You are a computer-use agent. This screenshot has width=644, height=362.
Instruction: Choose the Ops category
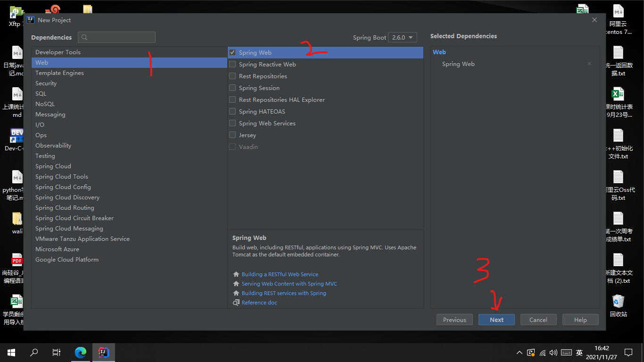129,135
